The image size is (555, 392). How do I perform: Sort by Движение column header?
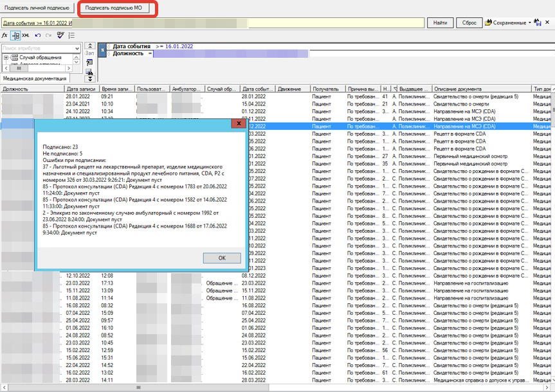pyautogui.click(x=293, y=89)
